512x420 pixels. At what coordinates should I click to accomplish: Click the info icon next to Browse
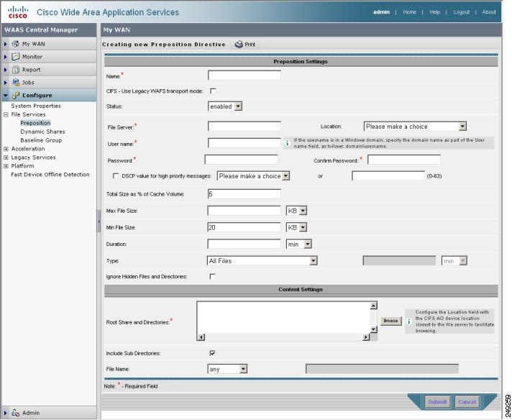[x=409, y=321]
